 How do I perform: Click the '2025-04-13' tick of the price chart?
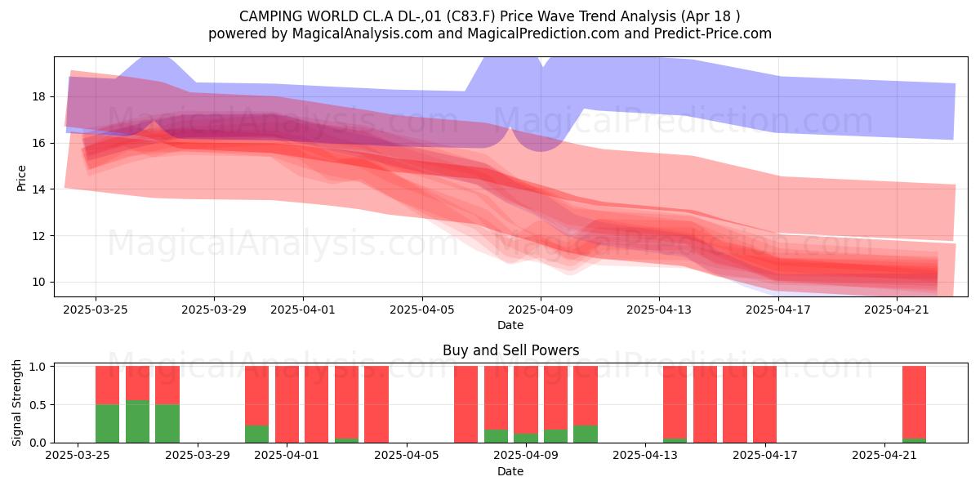(660, 310)
